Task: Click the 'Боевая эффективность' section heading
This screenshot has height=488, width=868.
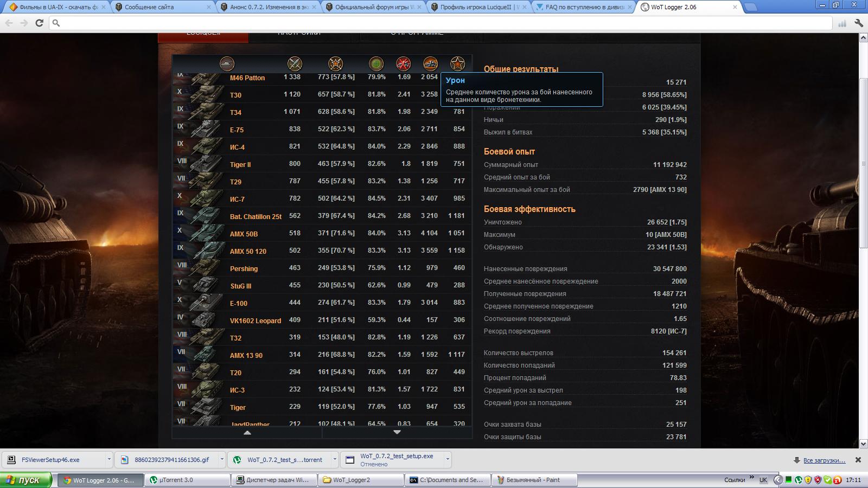Action: [529, 209]
